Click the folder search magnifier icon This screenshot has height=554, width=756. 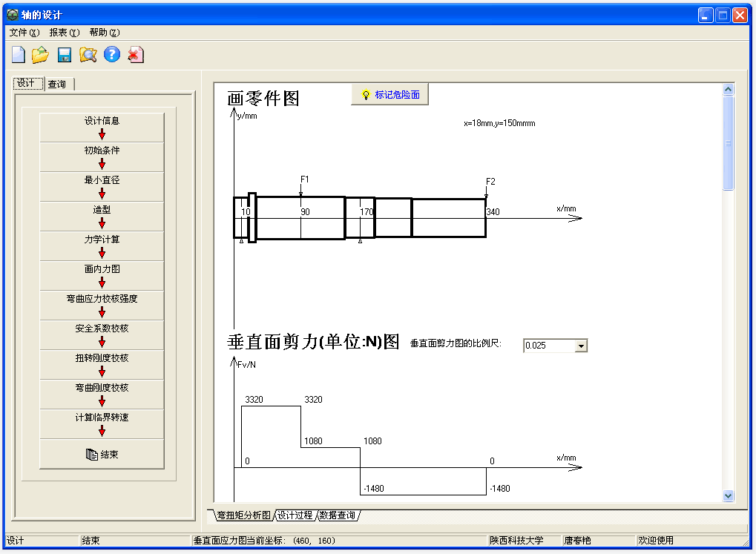[x=88, y=54]
